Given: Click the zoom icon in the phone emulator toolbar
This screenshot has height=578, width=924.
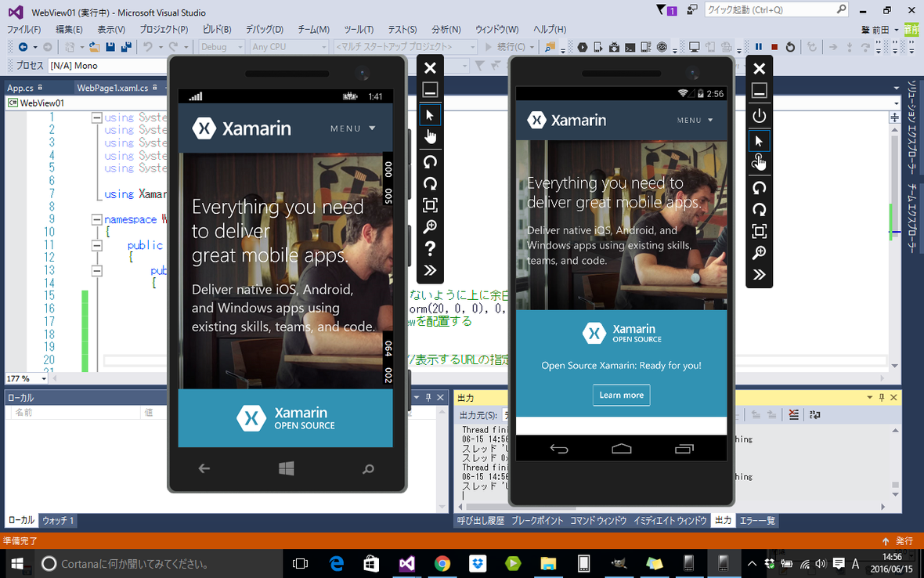Looking at the screenshot, I should click(x=430, y=226).
